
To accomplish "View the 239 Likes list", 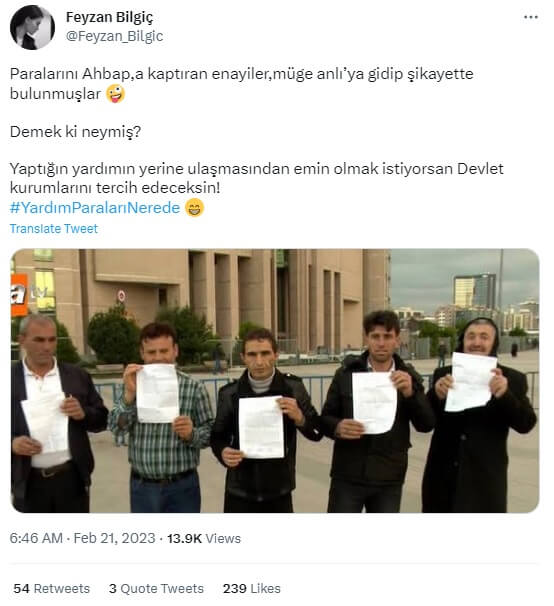I will pyautogui.click(x=252, y=588).
